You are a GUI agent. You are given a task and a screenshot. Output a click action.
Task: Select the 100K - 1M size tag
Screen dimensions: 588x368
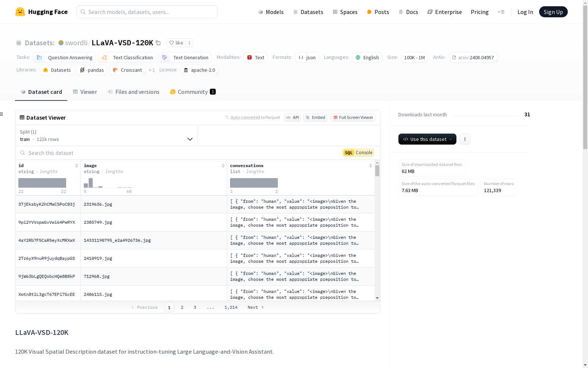point(415,57)
